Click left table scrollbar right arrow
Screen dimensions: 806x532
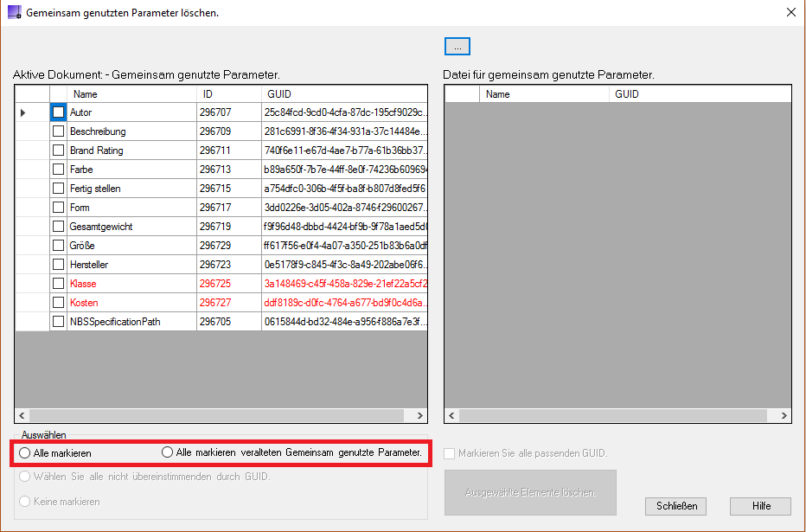[x=419, y=415]
